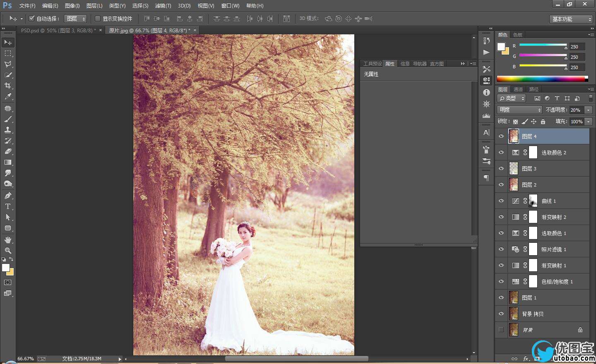Click the G value input field
This screenshot has width=596, height=364.
click(x=577, y=57)
